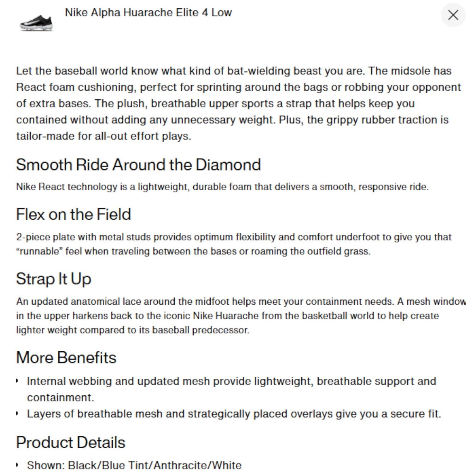Click the updated anatomical lace sentence
The width and height of the screenshot is (476, 476).
click(x=241, y=301)
